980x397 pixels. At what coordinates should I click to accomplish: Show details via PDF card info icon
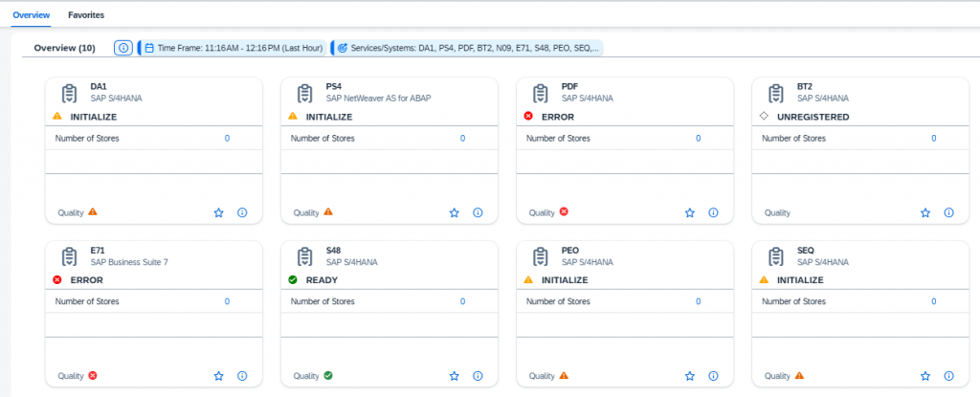click(714, 212)
